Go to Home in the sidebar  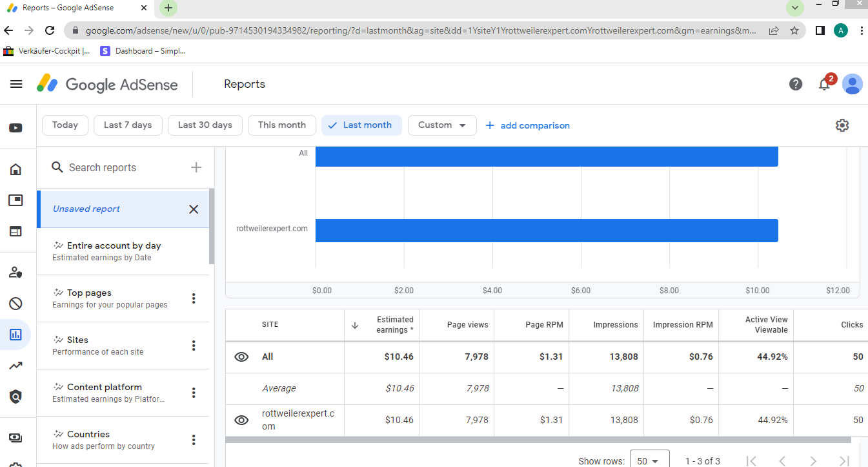point(15,169)
